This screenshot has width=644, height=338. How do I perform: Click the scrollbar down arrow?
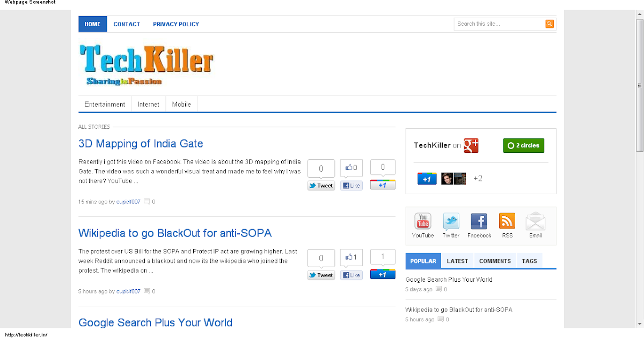[639, 324]
